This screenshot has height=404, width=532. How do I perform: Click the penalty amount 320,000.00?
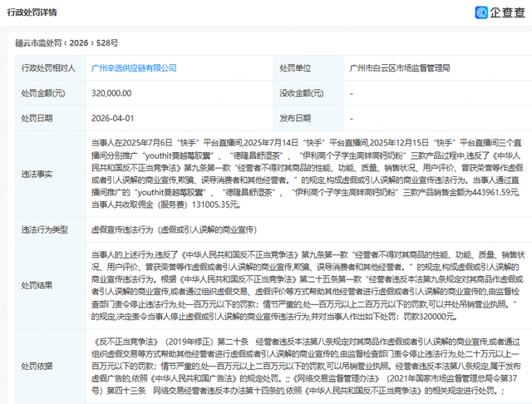pos(111,93)
